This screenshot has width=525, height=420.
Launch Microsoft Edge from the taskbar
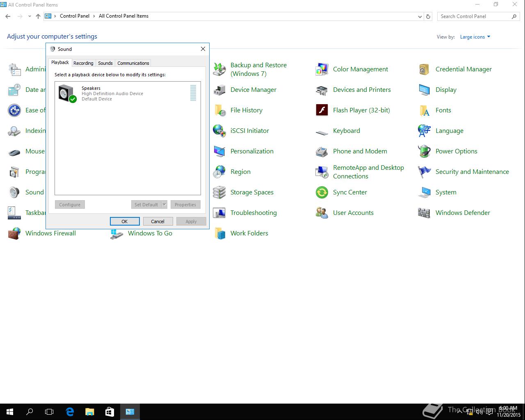coord(70,412)
